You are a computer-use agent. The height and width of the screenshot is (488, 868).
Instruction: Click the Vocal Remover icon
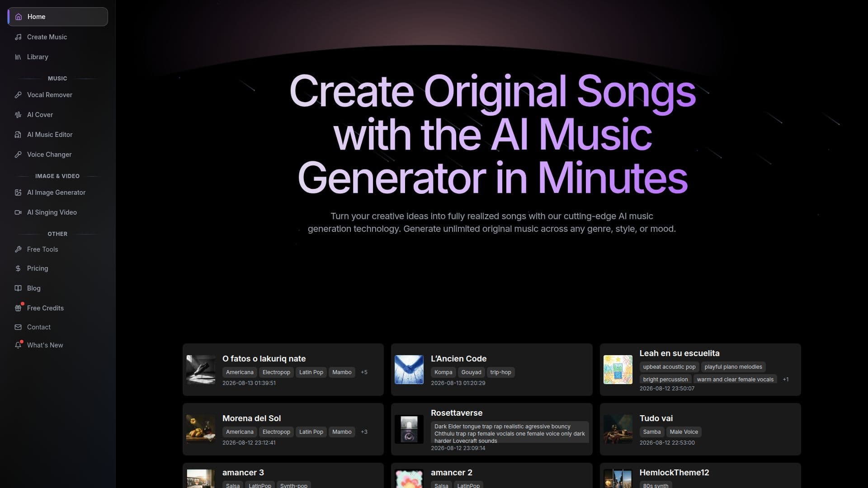18,95
